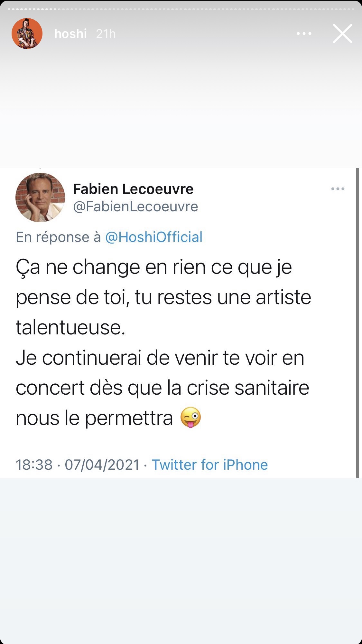Click the 18:38 tweet time
362x644 pixels.
click(x=34, y=465)
